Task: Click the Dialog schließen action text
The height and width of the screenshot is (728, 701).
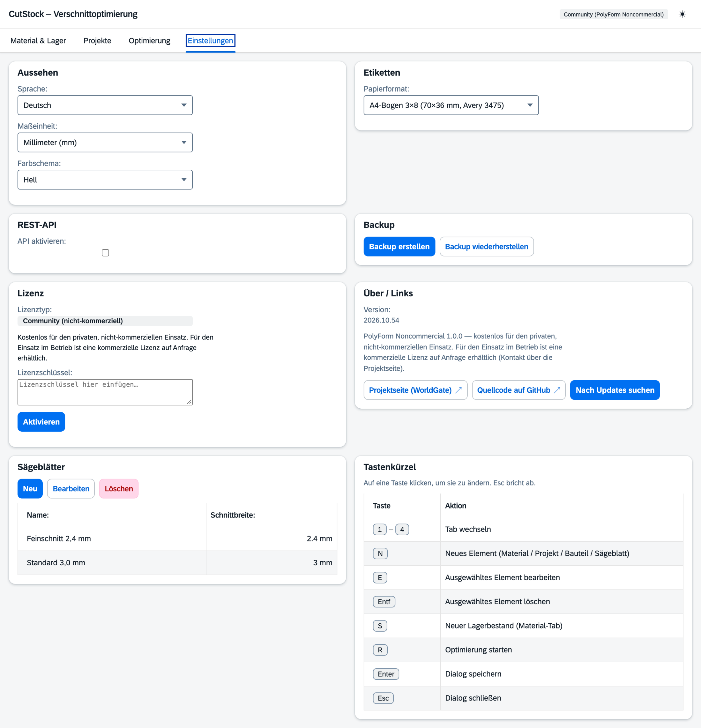Action: pos(473,698)
